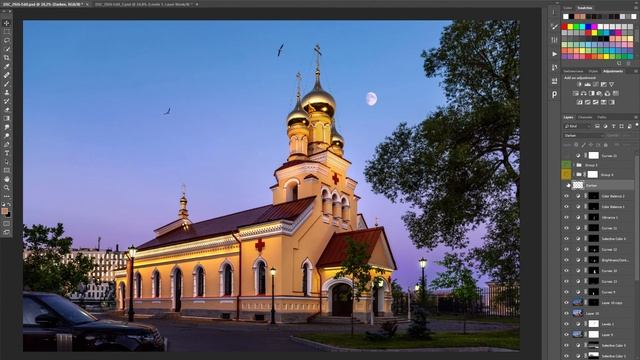
Task: Add a Vibrance adjustment from Adjustments panel
Action: click(611, 84)
